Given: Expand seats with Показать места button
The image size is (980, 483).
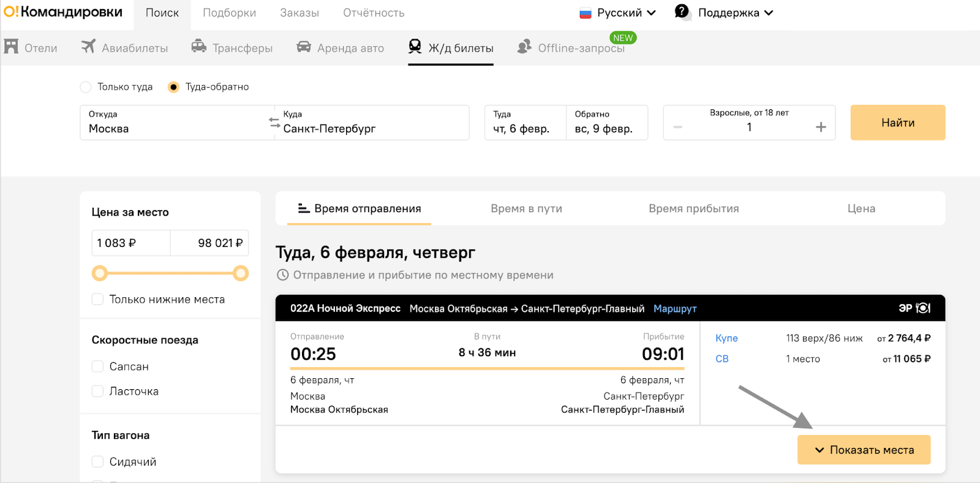Looking at the screenshot, I should tap(864, 450).
